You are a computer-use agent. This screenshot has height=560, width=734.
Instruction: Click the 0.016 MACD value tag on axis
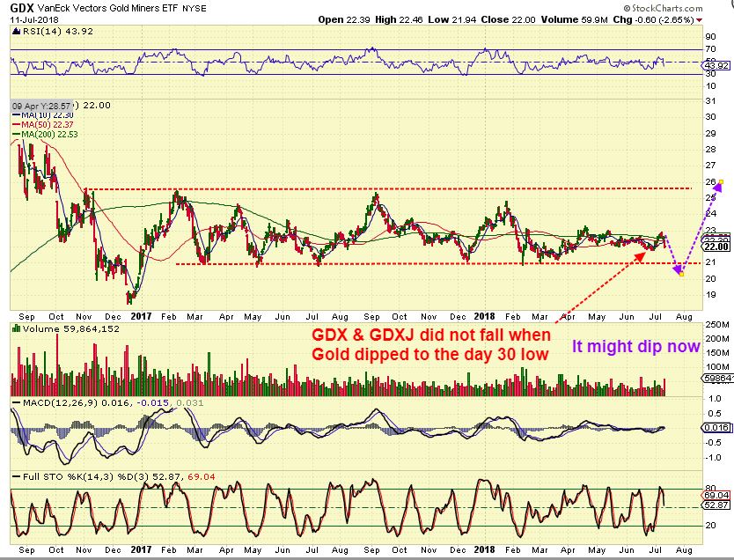(x=716, y=428)
